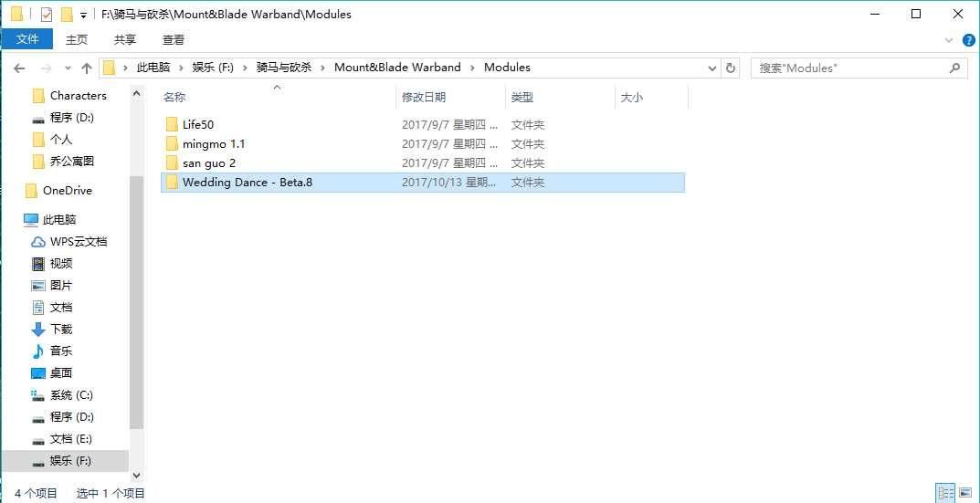
Task: Click New Folder icon in title bar
Action: click(x=66, y=15)
